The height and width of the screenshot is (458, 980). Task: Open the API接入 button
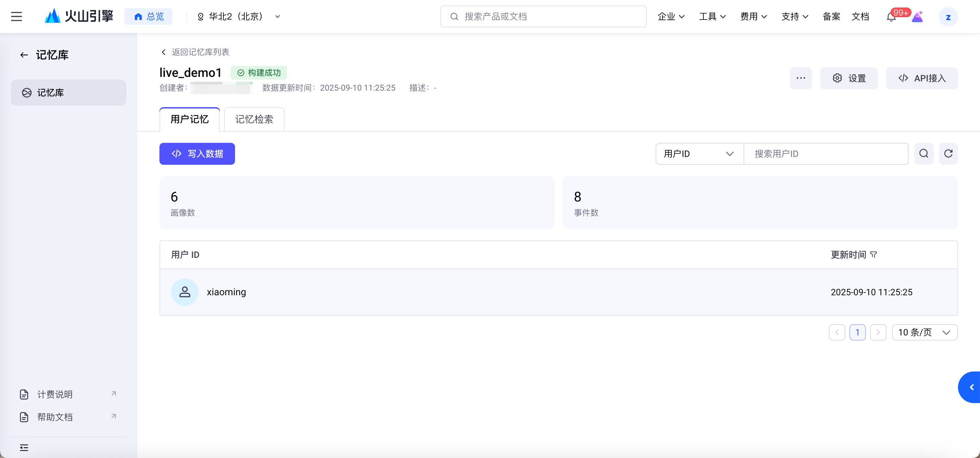pos(922,78)
